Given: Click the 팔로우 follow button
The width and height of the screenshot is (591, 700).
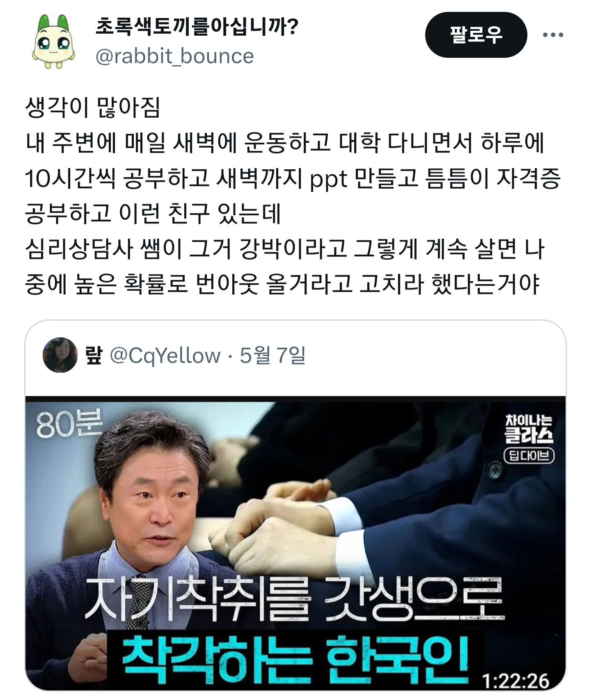Looking at the screenshot, I should pos(476,35).
